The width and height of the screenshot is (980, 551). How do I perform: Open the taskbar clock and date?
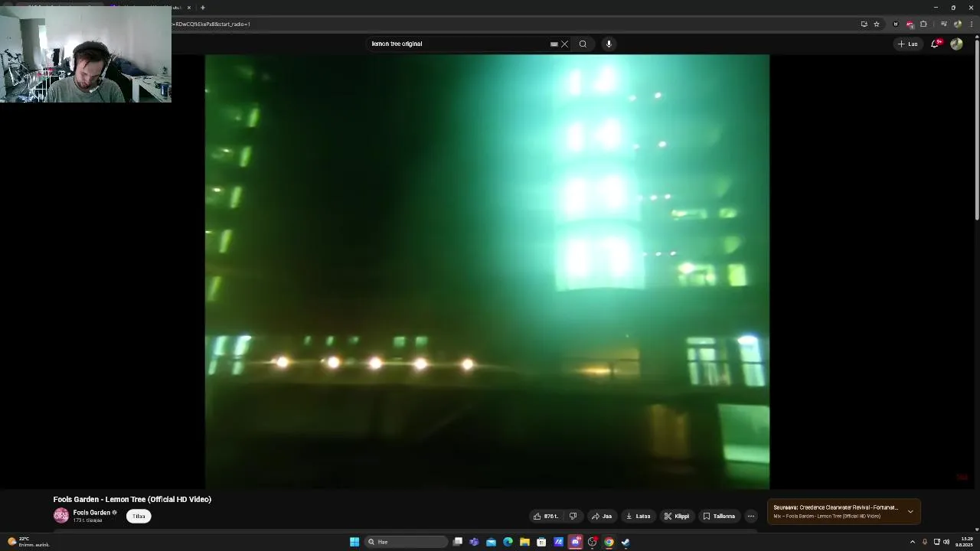click(963, 542)
